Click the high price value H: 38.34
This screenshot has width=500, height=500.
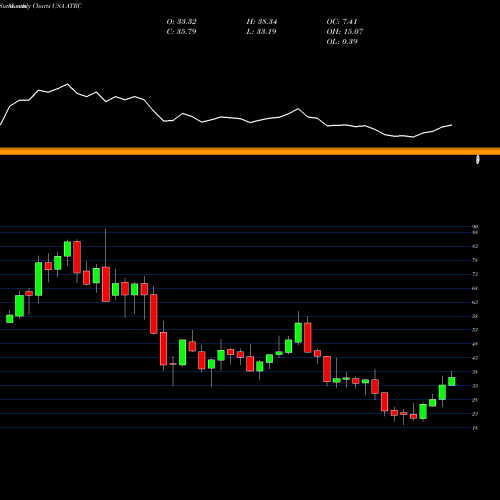262,22
